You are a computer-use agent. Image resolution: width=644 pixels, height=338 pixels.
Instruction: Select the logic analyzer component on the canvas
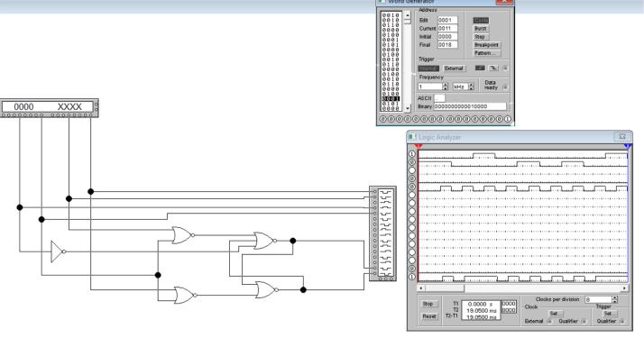point(382,233)
